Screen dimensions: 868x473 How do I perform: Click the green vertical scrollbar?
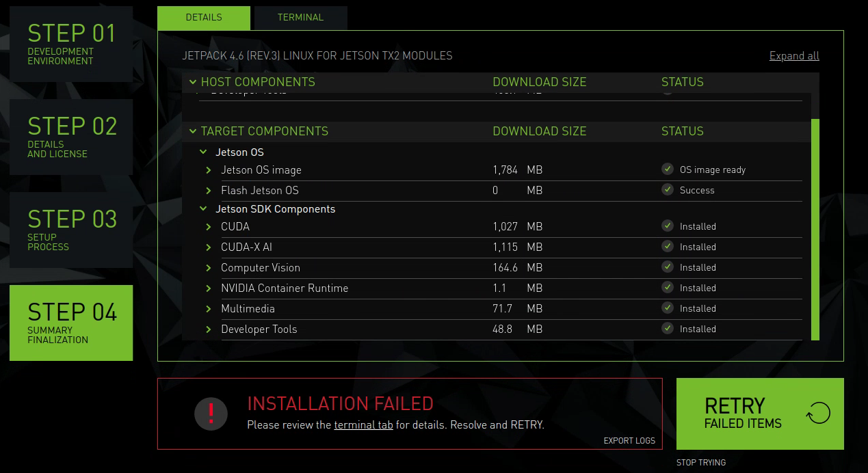click(x=815, y=229)
